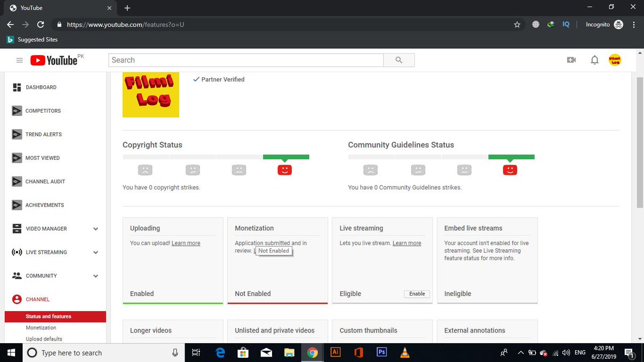The image size is (644, 362).
Task: Open Microsoft Edge from the taskbar
Action: [x=220, y=352]
